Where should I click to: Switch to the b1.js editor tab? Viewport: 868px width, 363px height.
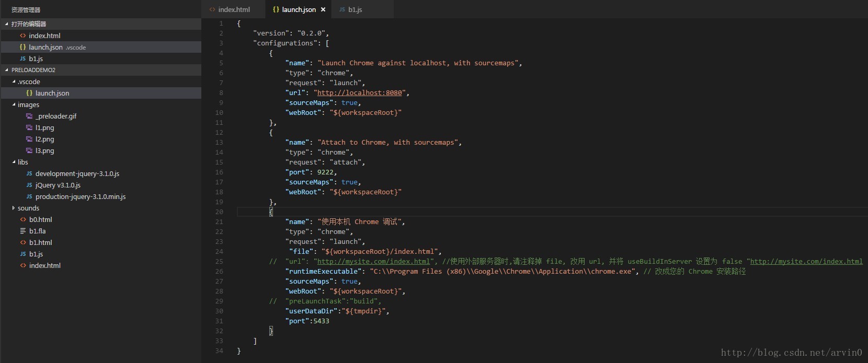point(355,9)
